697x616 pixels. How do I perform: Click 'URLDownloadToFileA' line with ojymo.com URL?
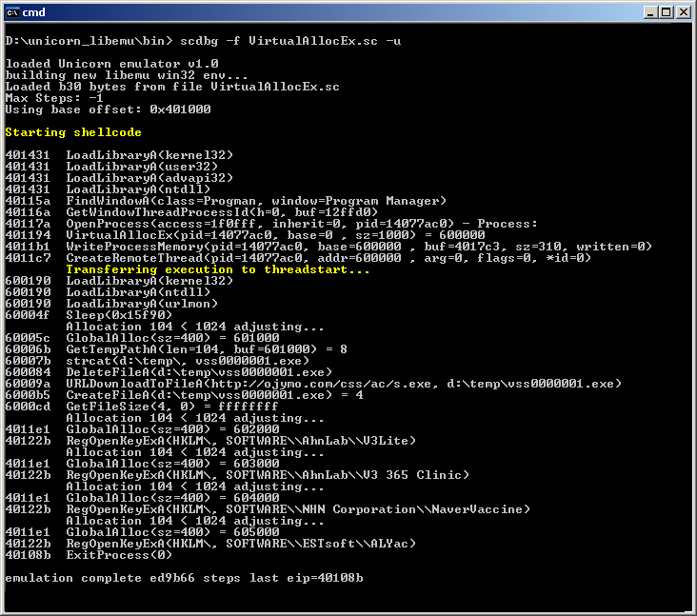[313, 384]
